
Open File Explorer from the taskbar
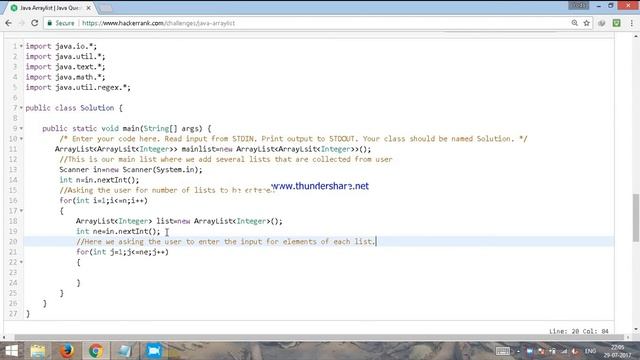click(x=38, y=351)
